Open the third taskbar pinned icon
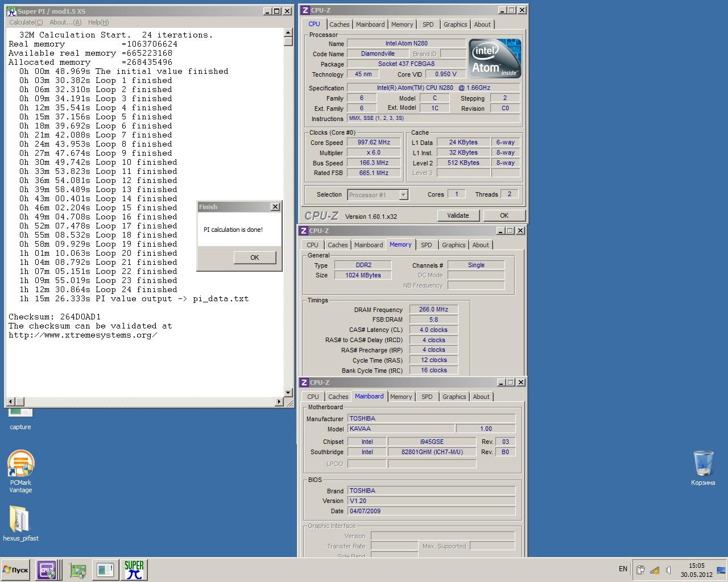The image size is (728, 582). click(x=77, y=570)
